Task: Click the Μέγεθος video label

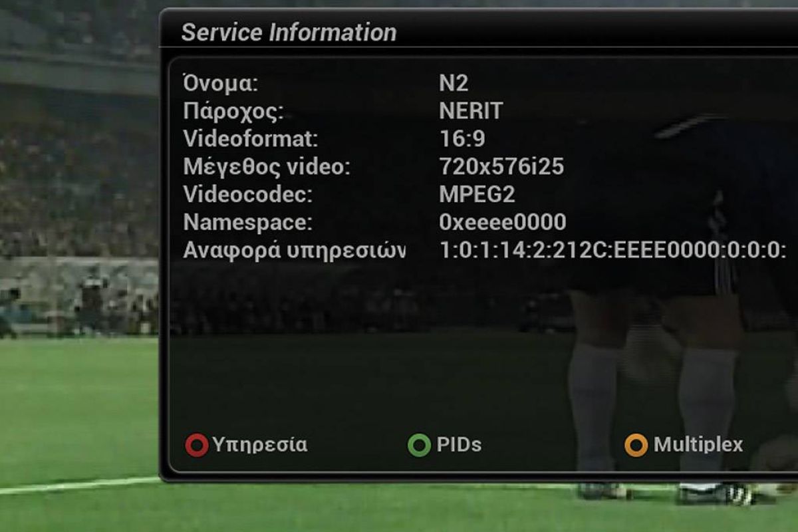Action: coord(266,167)
